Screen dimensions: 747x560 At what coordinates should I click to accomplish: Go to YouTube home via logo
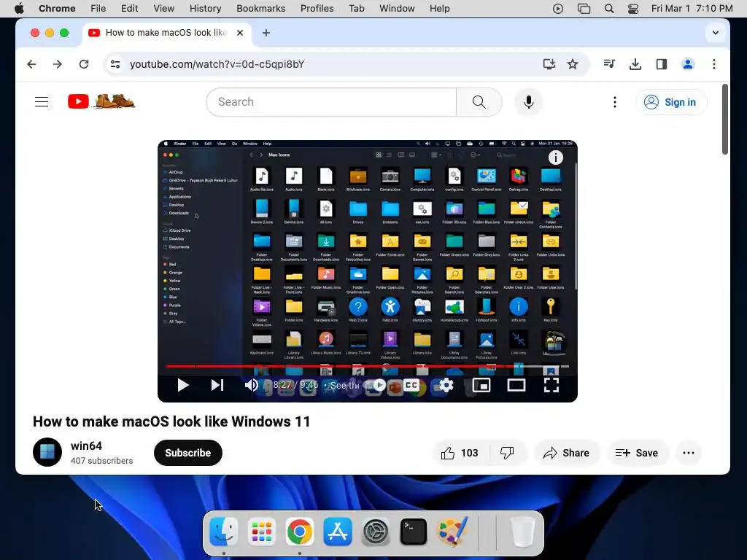pyautogui.click(x=101, y=101)
